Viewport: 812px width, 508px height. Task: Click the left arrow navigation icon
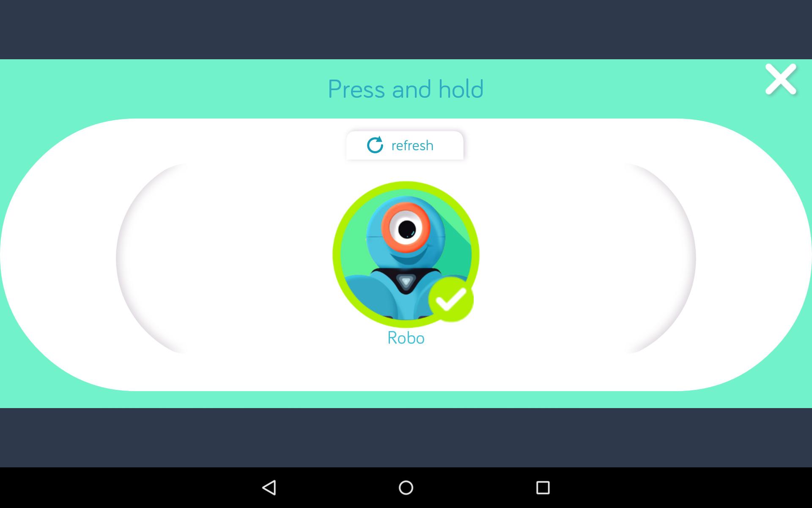(271, 488)
